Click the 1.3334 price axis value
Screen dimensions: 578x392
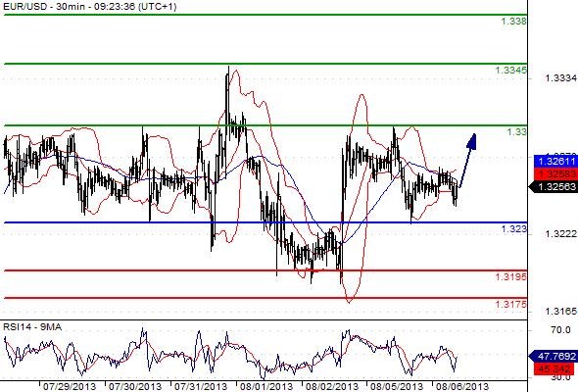click(560, 77)
